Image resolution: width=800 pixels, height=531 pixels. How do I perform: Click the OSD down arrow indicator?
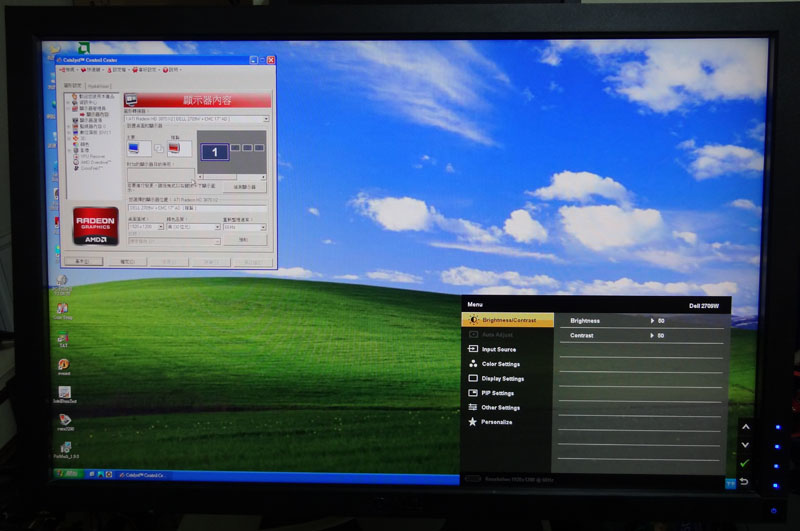(x=745, y=445)
